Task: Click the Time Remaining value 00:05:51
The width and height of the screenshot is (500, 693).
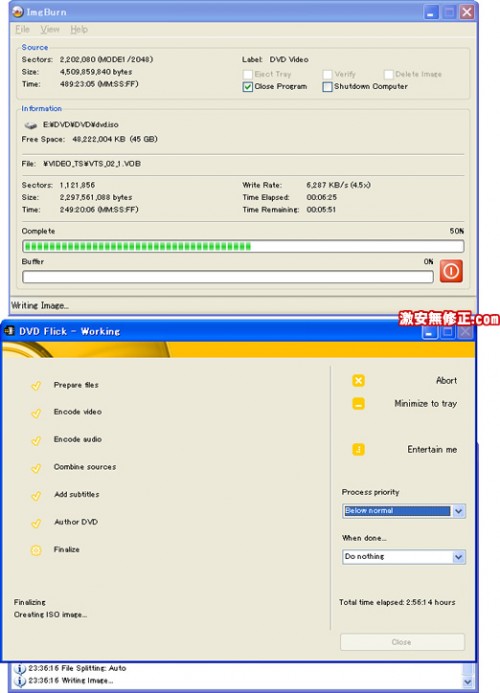Action: pyautogui.click(x=321, y=209)
